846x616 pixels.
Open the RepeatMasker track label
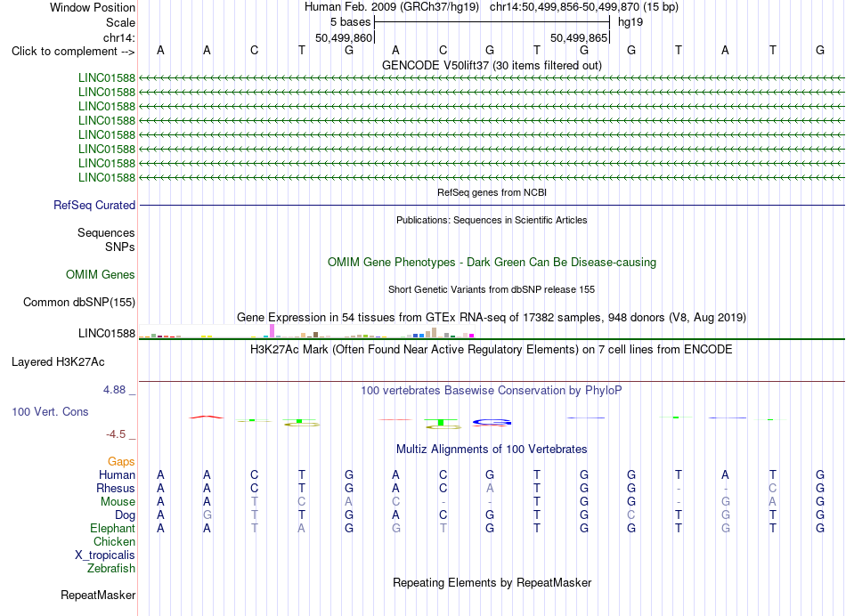(98, 595)
